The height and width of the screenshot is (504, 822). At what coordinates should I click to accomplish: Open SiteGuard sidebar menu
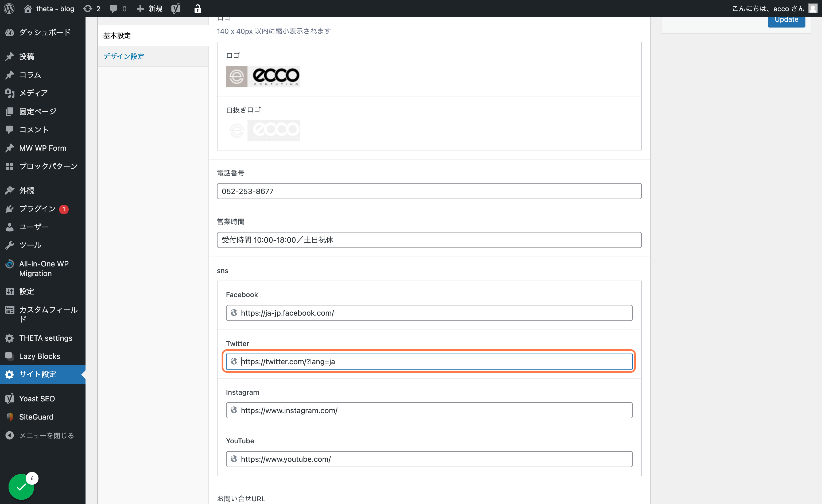click(43, 417)
